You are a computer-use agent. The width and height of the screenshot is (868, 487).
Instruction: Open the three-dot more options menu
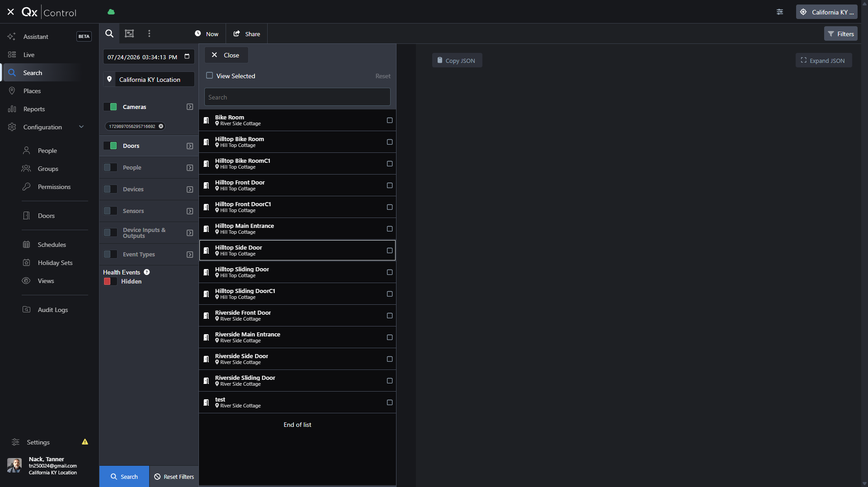coord(149,33)
